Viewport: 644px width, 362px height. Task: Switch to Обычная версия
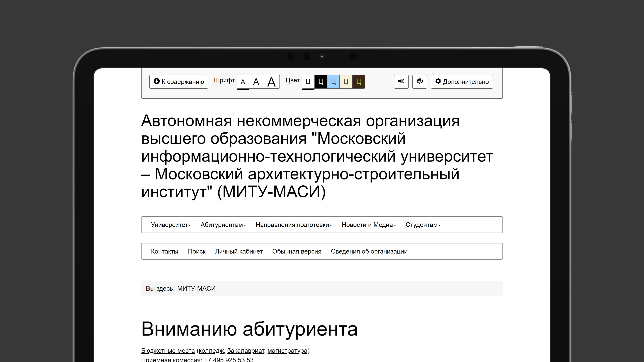click(x=297, y=251)
